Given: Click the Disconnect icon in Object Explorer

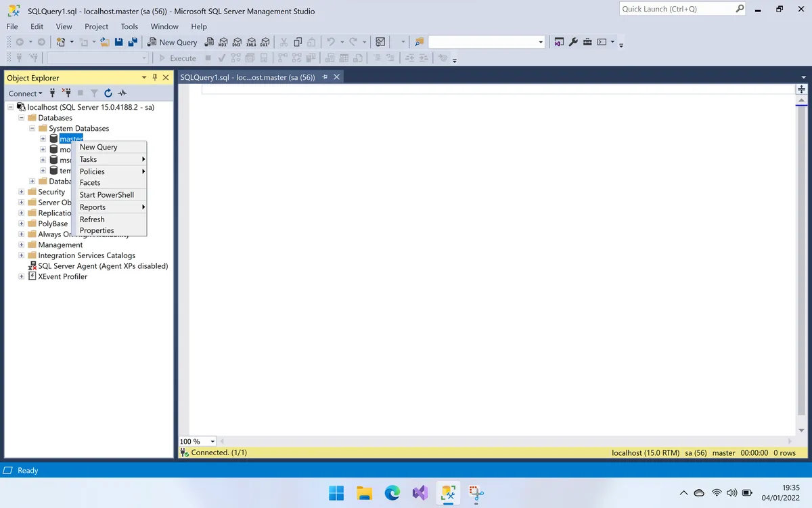Looking at the screenshot, I should click(x=66, y=93).
